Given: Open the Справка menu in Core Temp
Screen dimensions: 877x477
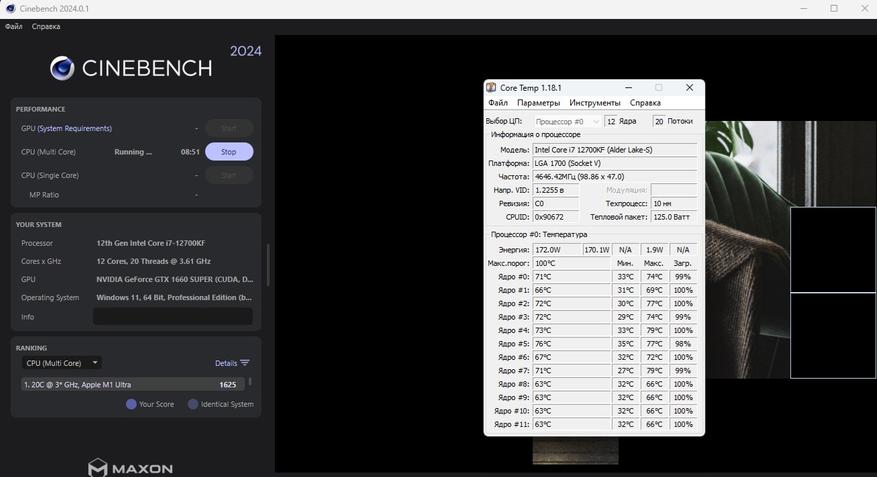Looking at the screenshot, I should [x=645, y=103].
